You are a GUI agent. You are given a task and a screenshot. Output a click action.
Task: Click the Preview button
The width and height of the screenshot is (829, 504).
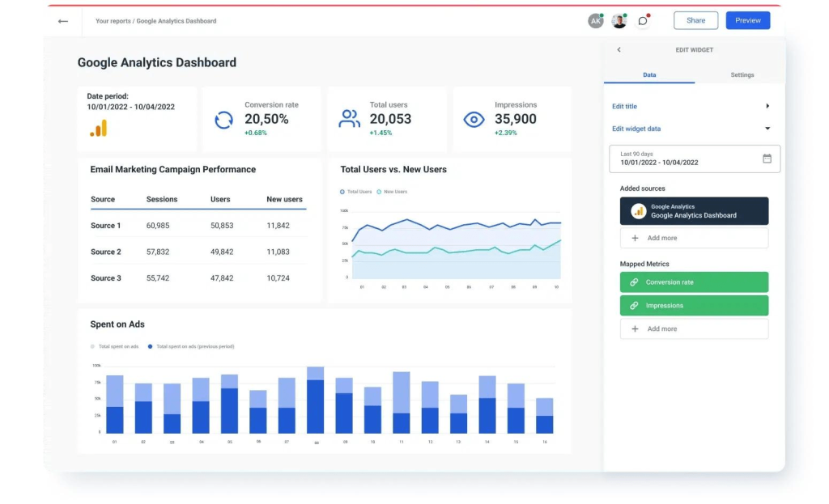pyautogui.click(x=747, y=20)
